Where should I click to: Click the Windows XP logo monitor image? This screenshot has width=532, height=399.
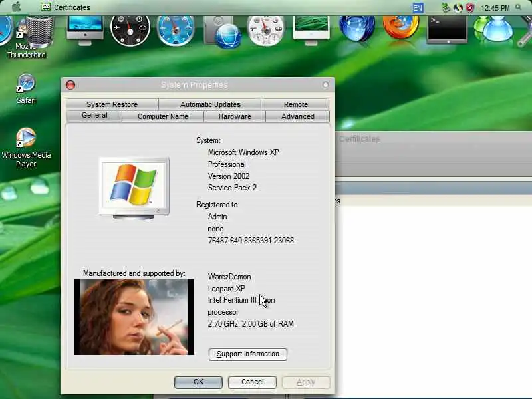[134, 188]
